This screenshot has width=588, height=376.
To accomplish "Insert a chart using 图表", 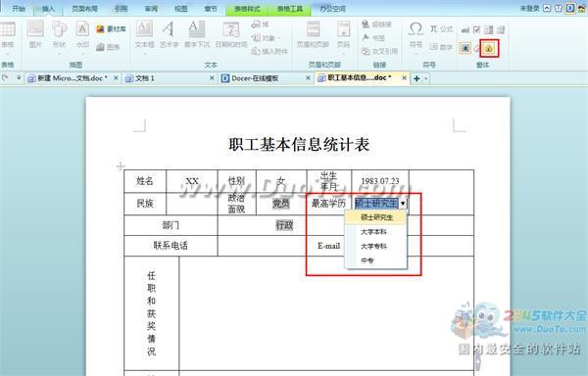I will [108, 47].
